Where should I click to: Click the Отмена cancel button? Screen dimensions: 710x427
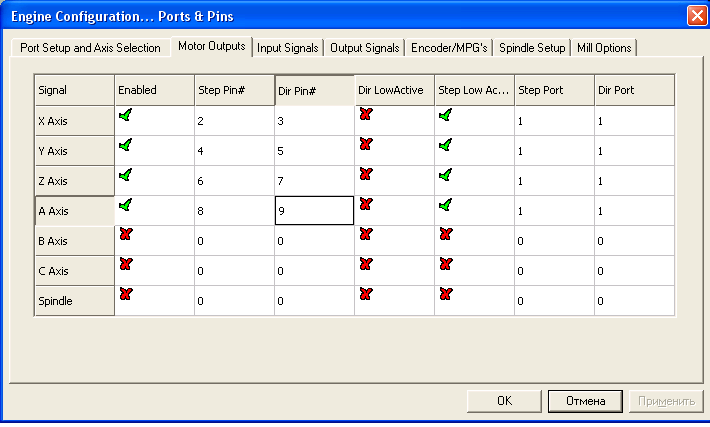point(585,401)
